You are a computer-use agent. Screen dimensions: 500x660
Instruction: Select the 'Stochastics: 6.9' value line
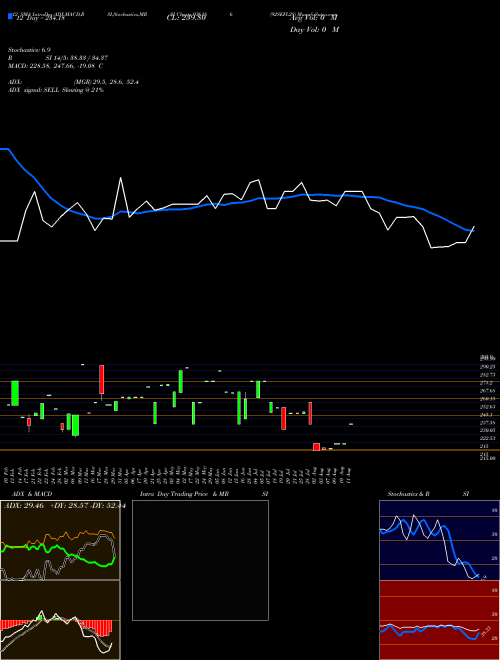(29, 50)
